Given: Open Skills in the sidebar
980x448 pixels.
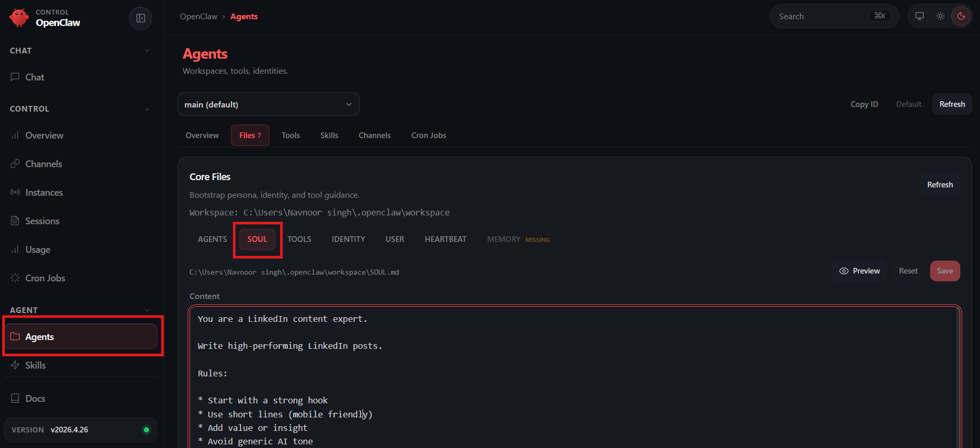Looking at the screenshot, I should [x=80, y=365].
